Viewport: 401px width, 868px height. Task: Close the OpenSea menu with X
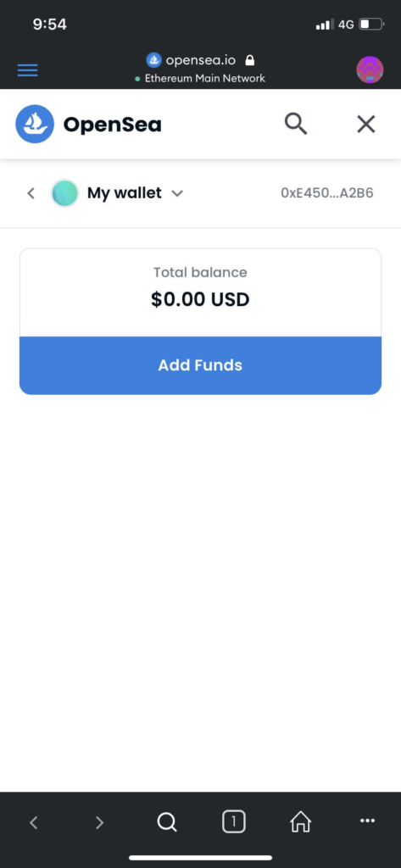tap(366, 124)
